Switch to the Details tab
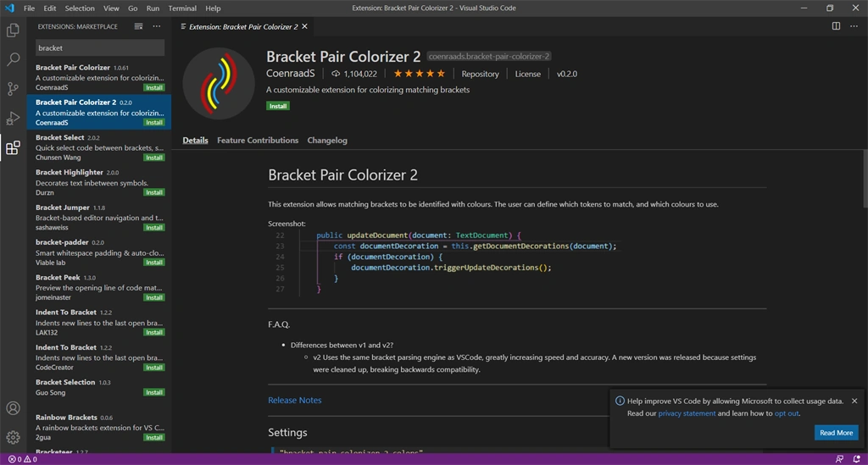868x465 pixels. click(x=196, y=141)
